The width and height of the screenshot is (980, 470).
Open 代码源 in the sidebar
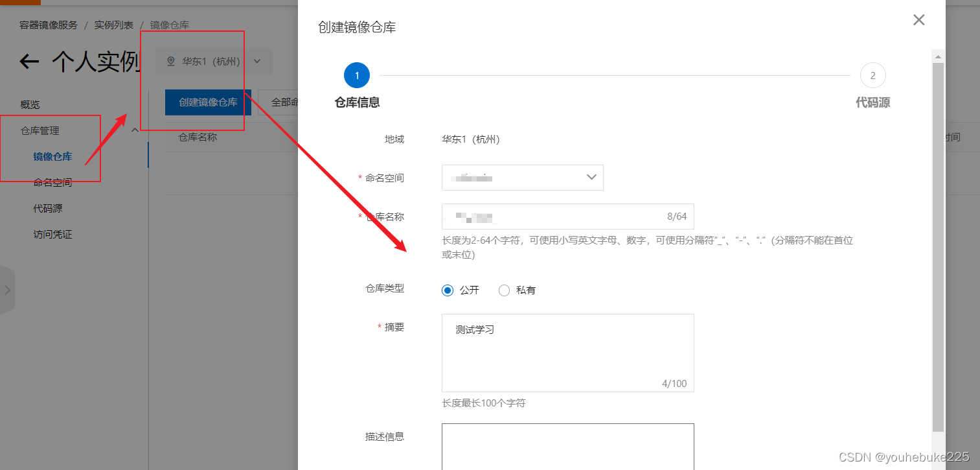(x=48, y=209)
